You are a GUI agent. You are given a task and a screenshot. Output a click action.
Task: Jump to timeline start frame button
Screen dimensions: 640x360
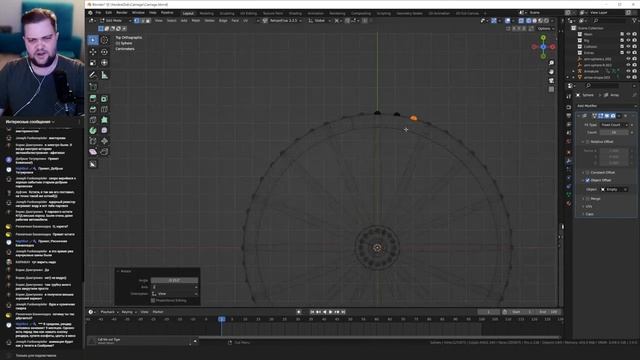tap(312, 312)
